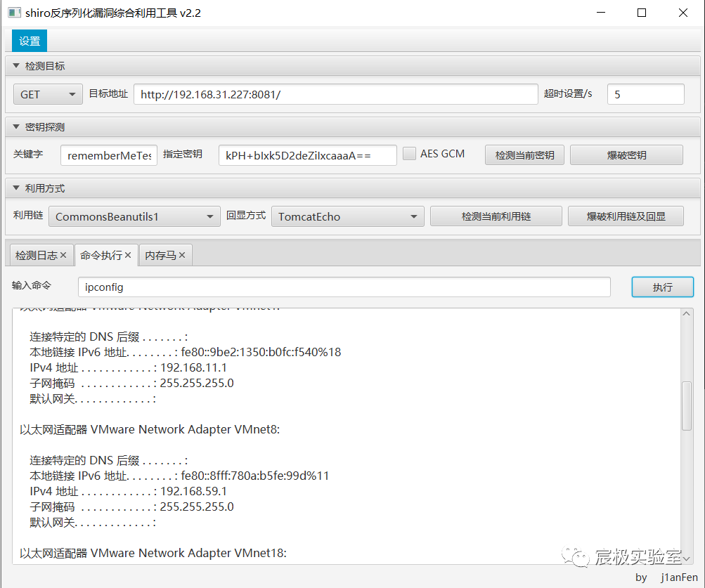Image resolution: width=705 pixels, height=588 pixels.
Task: Close the 命令执行 tab via its X icon
Action: click(128, 256)
